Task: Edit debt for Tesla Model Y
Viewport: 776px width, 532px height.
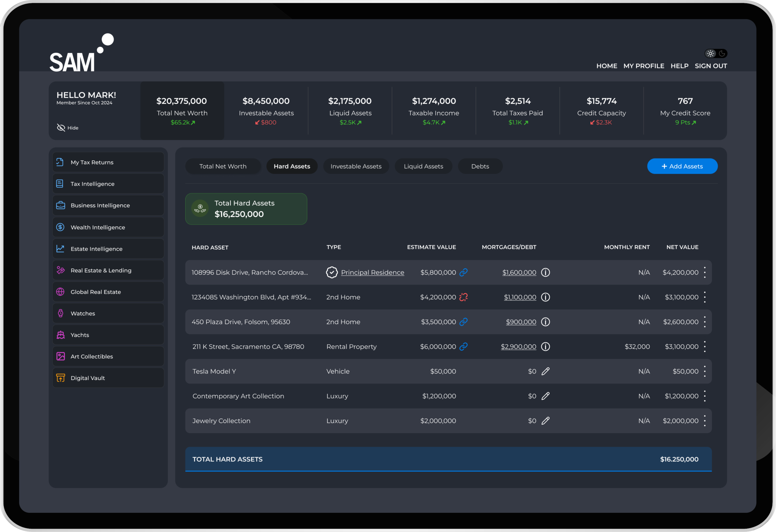Action: pyautogui.click(x=545, y=371)
